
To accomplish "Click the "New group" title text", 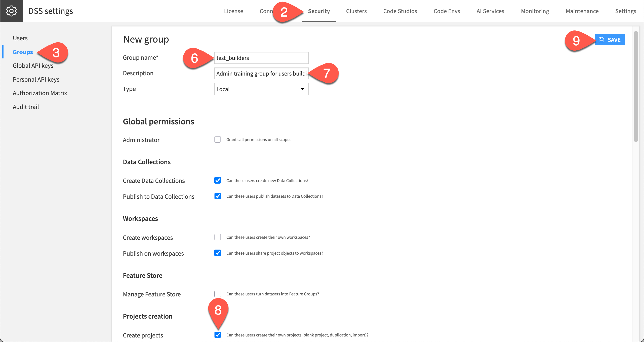I will (x=146, y=40).
